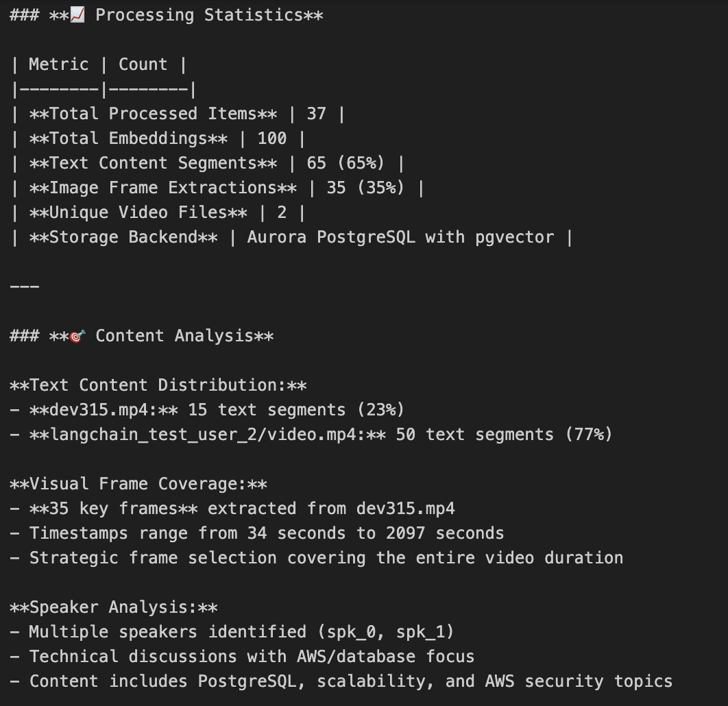Screen dimensions: 728x706
Task: Click the Visual Frame Coverage label
Action: [x=138, y=484]
